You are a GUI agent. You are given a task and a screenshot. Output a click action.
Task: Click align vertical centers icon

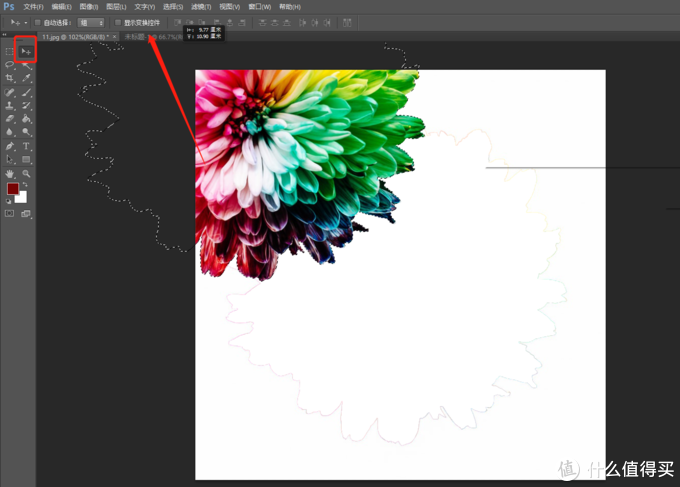point(190,23)
